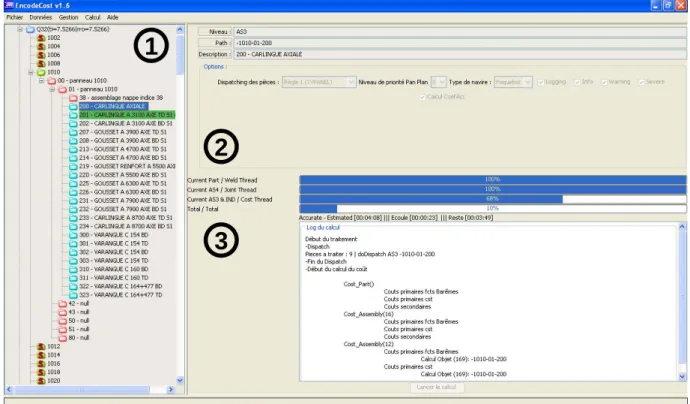Image resolution: width=690 pixels, height=404 pixels.
Task: Click the log panel's scroll-down arrow
Action: click(682, 377)
